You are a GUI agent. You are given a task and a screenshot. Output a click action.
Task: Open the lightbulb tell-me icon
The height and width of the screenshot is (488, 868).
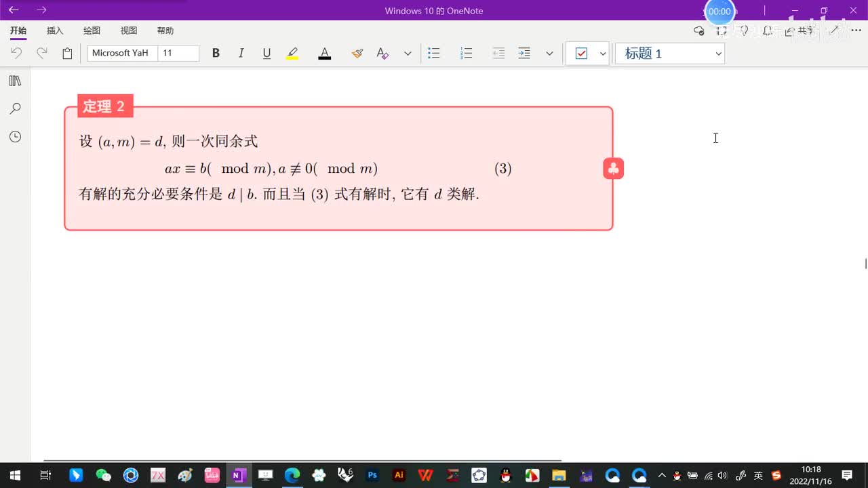744,30
